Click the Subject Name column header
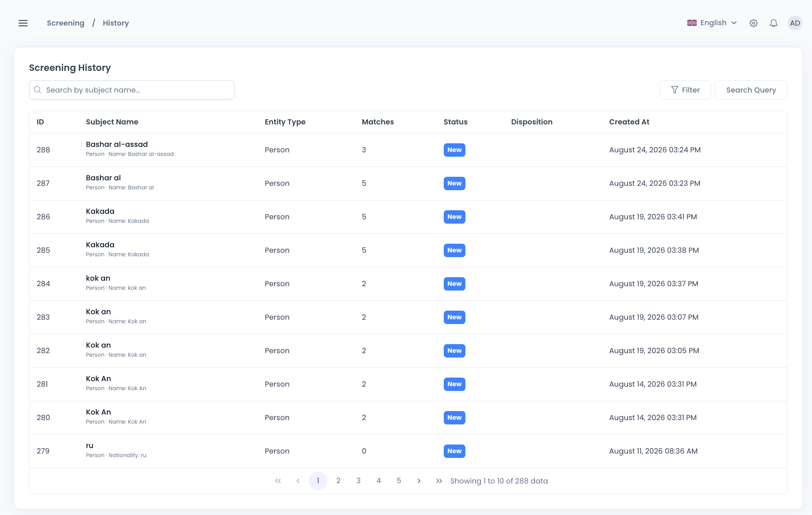The height and width of the screenshot is (515, 812). coord(112,122)
